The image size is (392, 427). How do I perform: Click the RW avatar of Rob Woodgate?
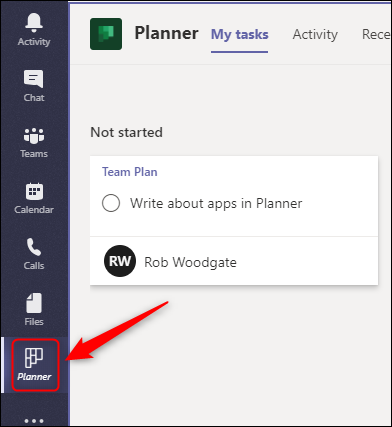click(x=120, y=261)
